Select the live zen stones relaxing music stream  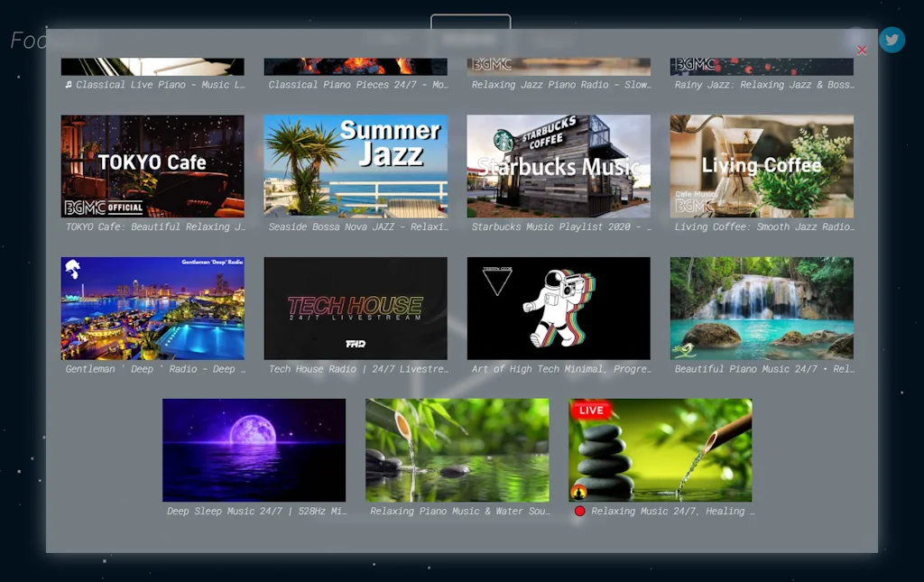(660, 450)
